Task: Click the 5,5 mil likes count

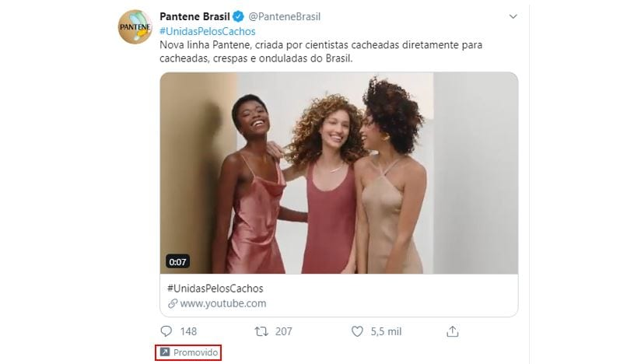Action: pyautogui.click(x=387, y=331)
